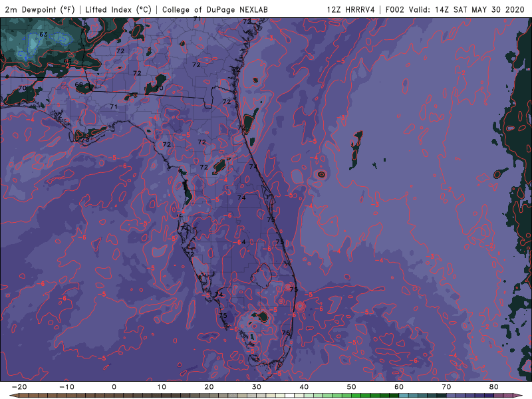
Task: Click the left arrow end of the color bar
Action: coord(13,396)
